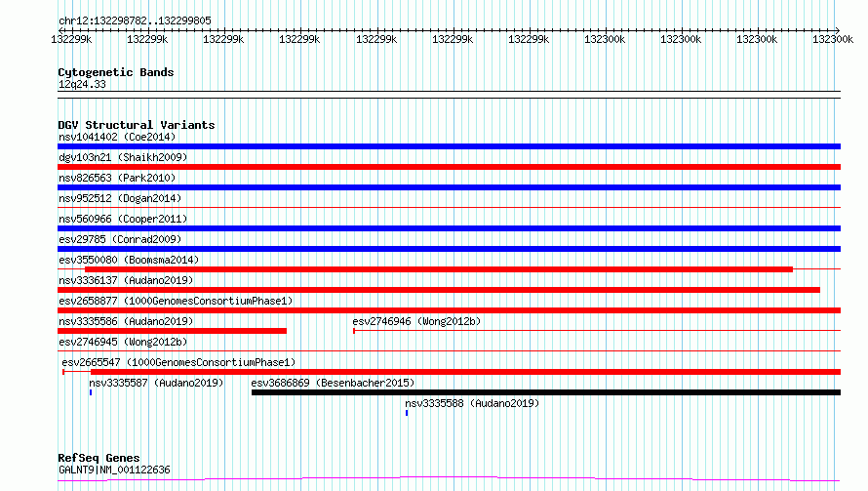Select the esv3686869 (Besenbacher2015) black bar
The height and width of the screenshot is (491, 868).
[x=546, y=392]
